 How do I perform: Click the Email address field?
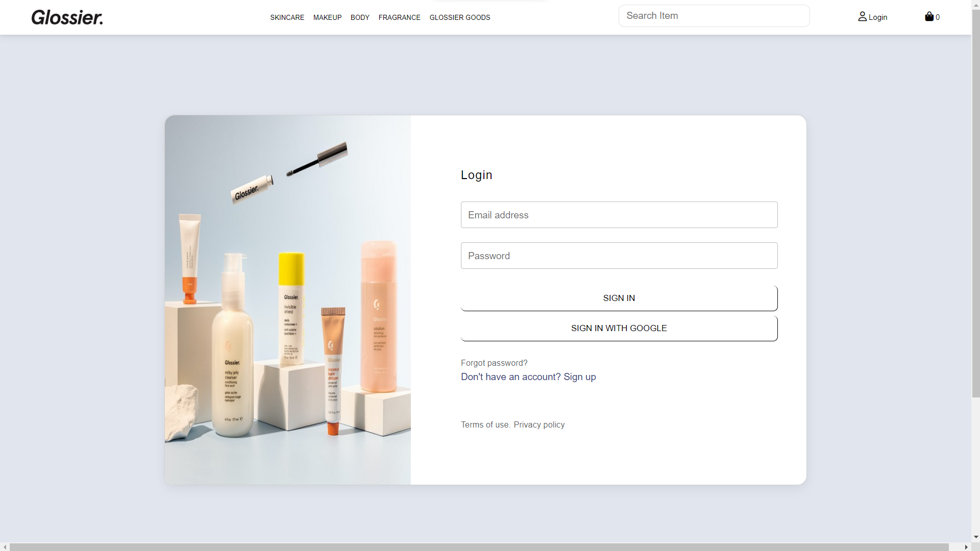(x=619, y=215)
